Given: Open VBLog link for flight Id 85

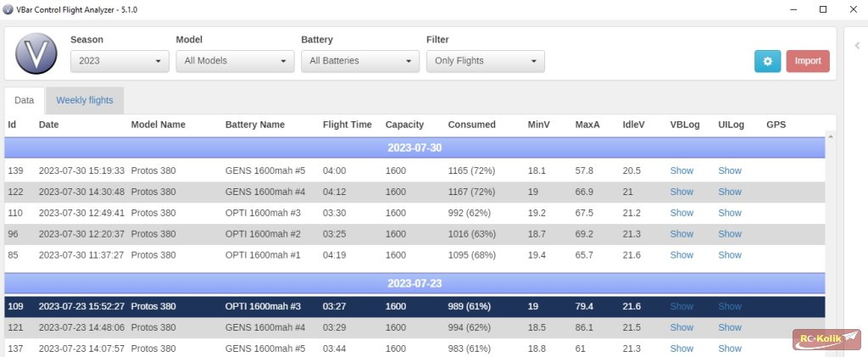Looking at the screenshot, I should (682, 254).
